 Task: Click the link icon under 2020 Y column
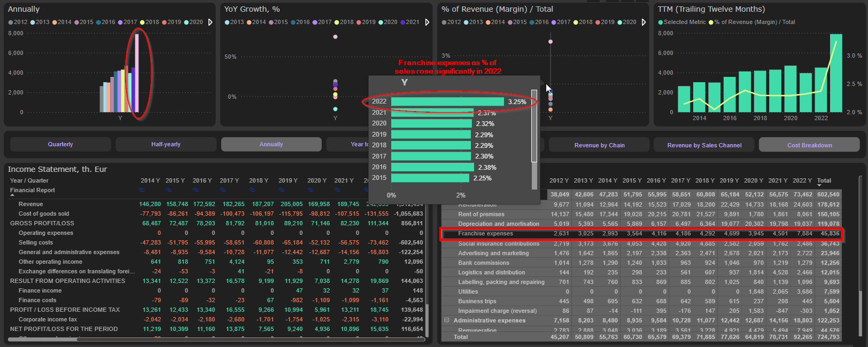point(309,190)
